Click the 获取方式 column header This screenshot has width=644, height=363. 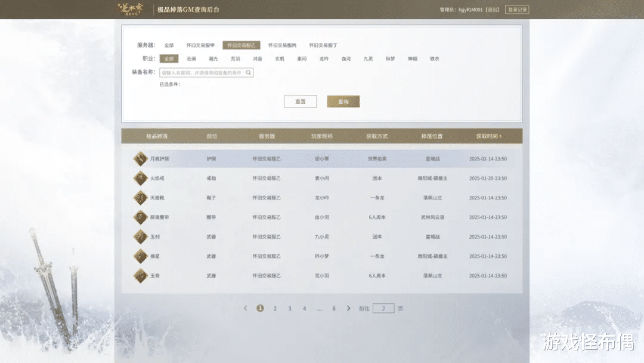tap(377, 137)
